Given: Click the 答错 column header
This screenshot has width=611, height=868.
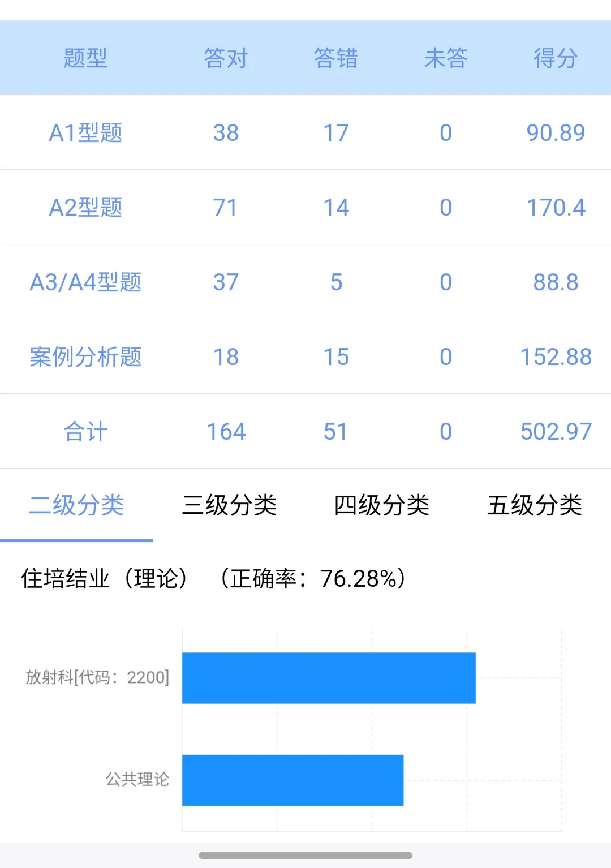Looking at the screenshot, I should (336, 58).
